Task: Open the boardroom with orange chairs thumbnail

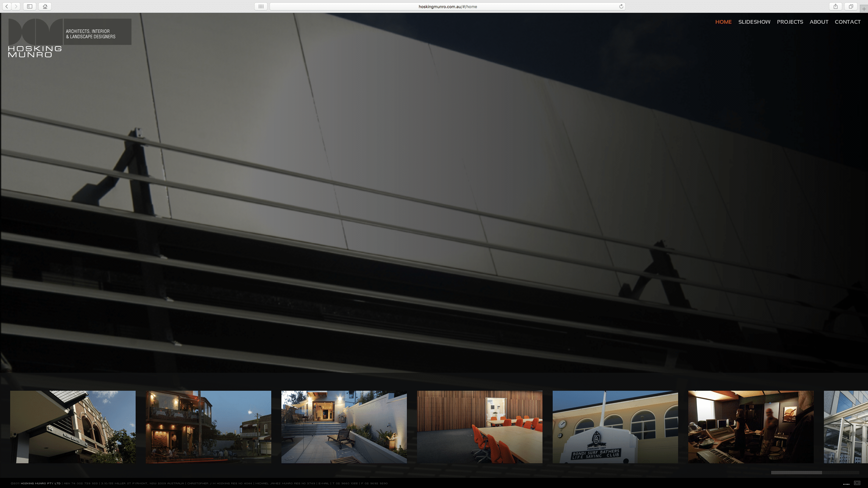Action: (x=480, y=427)
